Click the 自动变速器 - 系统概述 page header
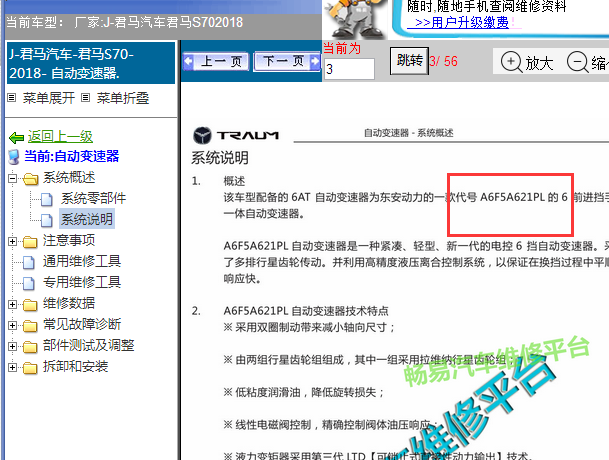The height and width of the screenshot is (460, 609). [409, 133]
